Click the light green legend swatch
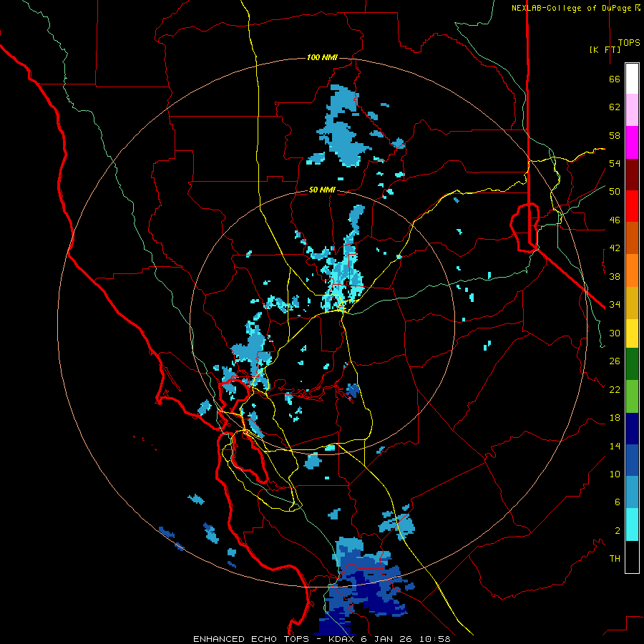This screenshot has width=644, height=644. coord(632,396)
